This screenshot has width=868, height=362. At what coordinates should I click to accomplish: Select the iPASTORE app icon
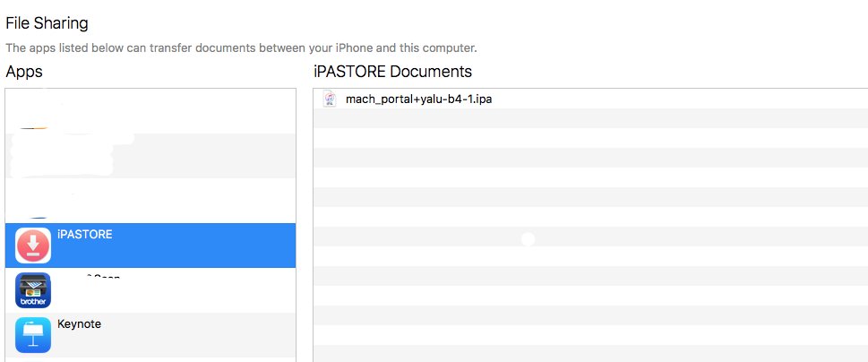click(33, 246)
